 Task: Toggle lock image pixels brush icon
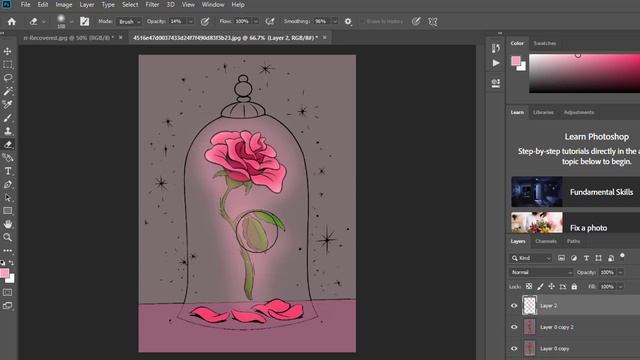[540, 287]
